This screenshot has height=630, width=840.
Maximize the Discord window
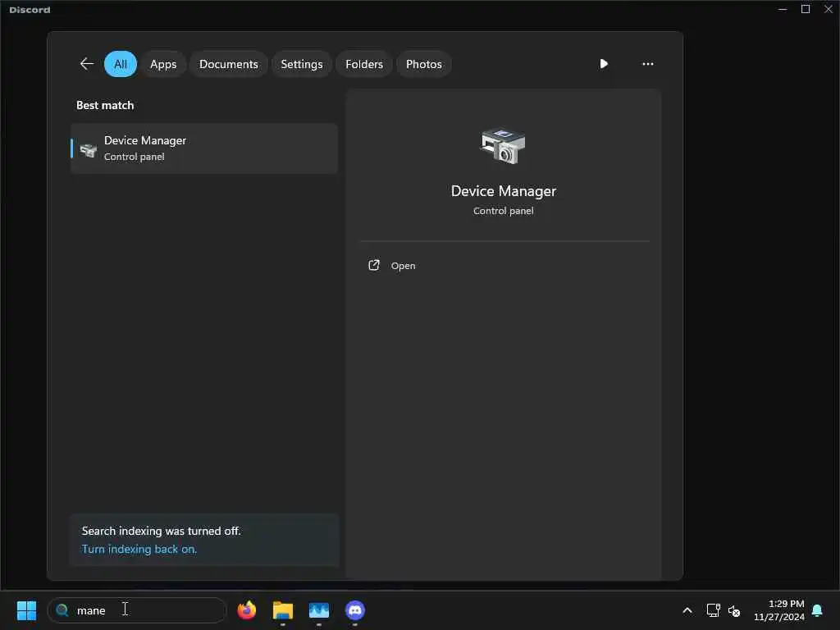[806, 9]
